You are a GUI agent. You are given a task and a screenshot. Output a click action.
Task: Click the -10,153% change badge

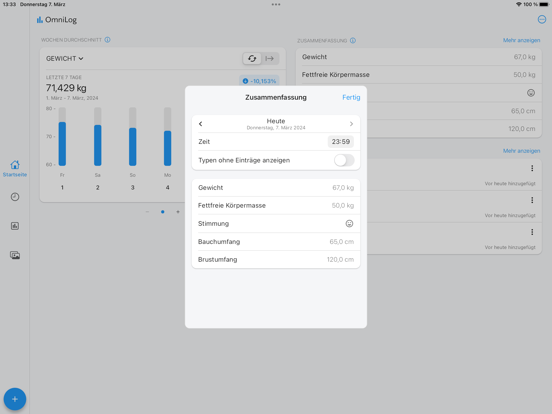click(259, 81)
